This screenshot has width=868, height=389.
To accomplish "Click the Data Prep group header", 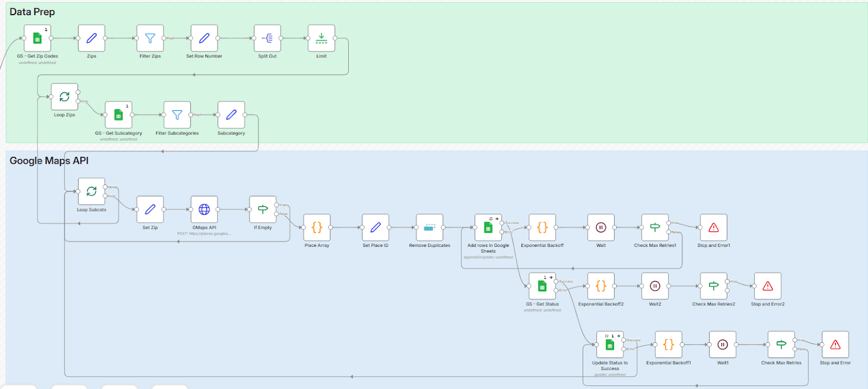I will (33, 11).
